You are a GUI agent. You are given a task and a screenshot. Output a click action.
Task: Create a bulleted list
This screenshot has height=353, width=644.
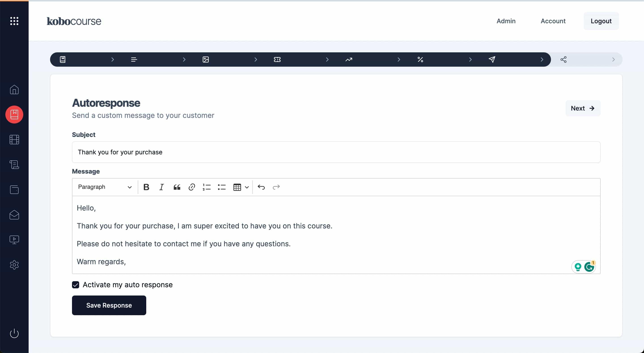(222, 187)
